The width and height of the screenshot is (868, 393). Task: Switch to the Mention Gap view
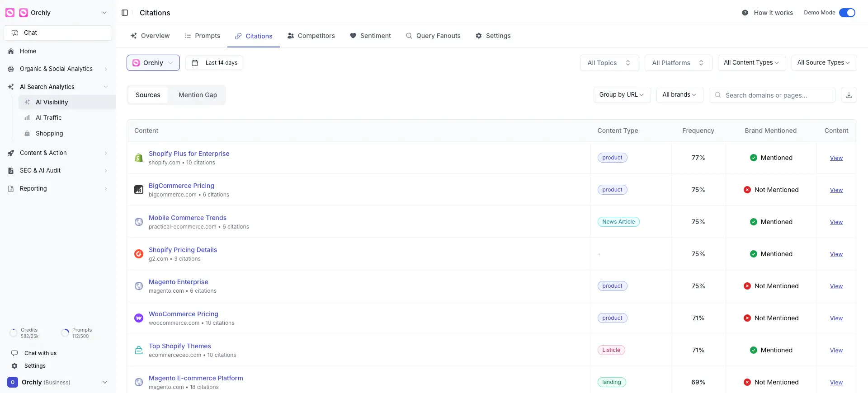(x=198, y=95)
